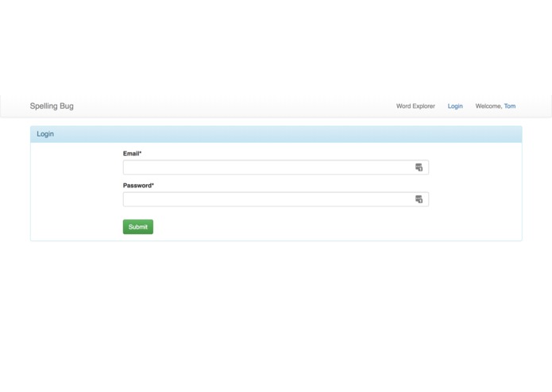Open the Word Explorer page
The width and height of the screenshot is (552, 392).
(415, 106)
